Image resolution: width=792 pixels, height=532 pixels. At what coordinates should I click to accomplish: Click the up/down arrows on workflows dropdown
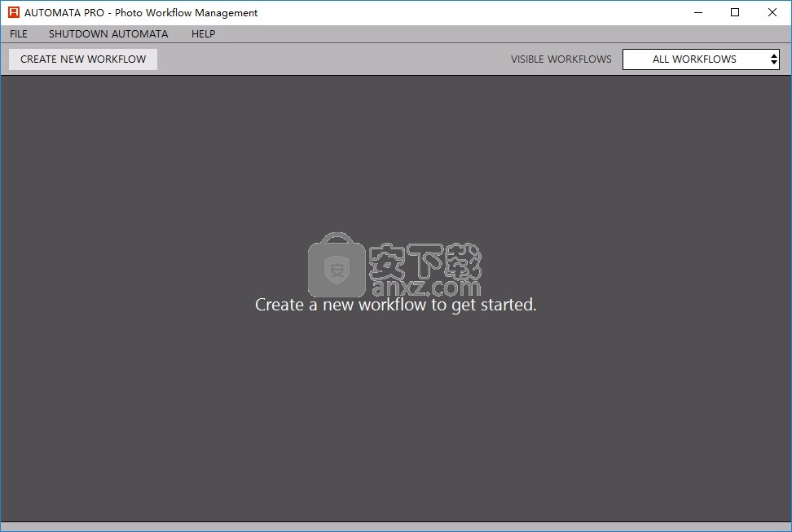[x=773, y=59]
